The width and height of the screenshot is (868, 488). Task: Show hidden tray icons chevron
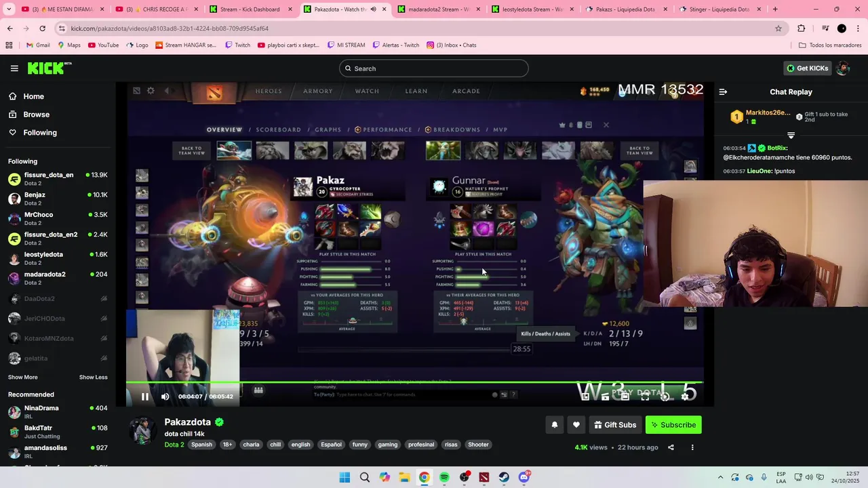pos(720,477)
